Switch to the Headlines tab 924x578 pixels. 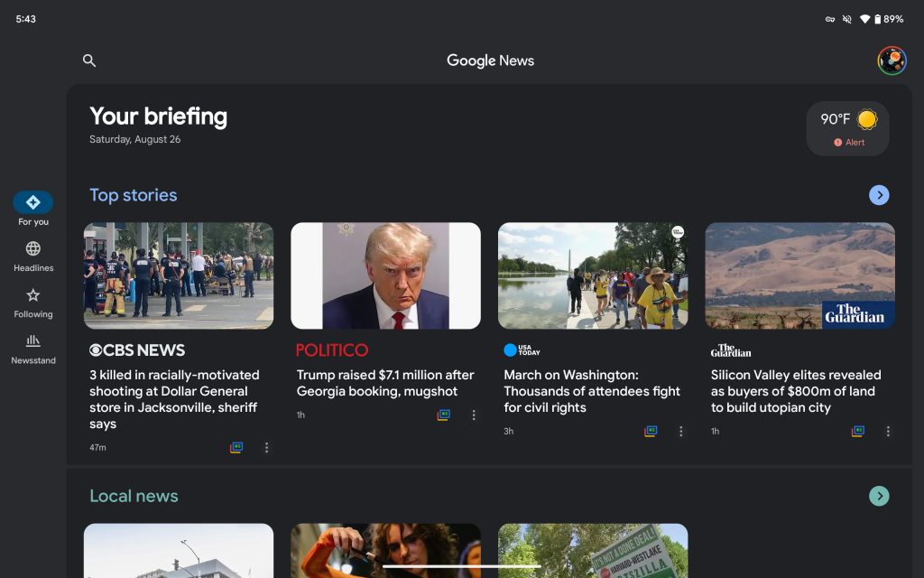[x=33, y=256]
